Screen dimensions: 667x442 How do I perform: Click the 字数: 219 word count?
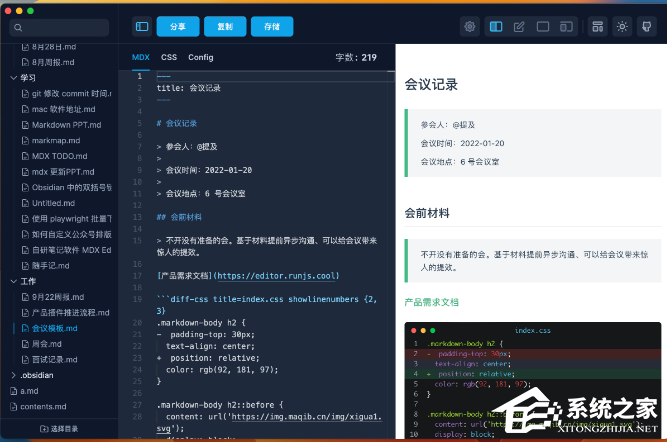point(356,57)
